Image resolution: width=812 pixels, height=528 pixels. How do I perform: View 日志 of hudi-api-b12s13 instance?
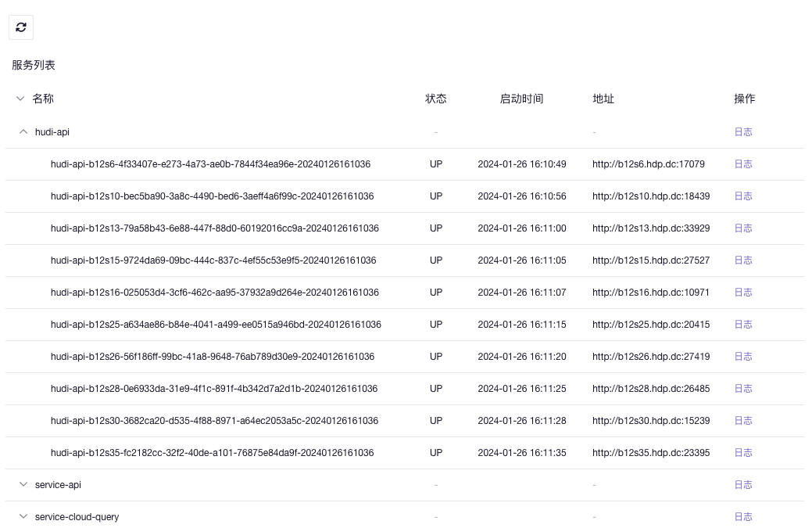coord(742,228)
